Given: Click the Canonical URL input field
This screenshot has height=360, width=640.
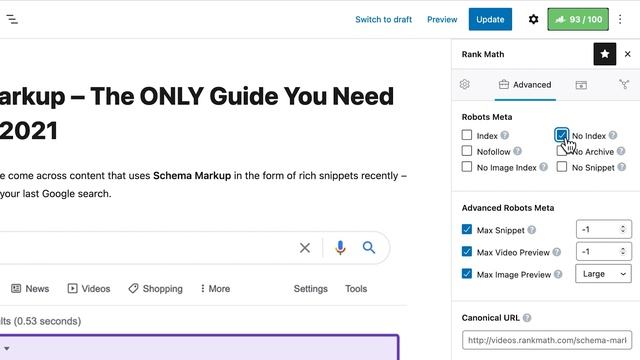Looking at the screenshot, I should click(x=547, y=340).
